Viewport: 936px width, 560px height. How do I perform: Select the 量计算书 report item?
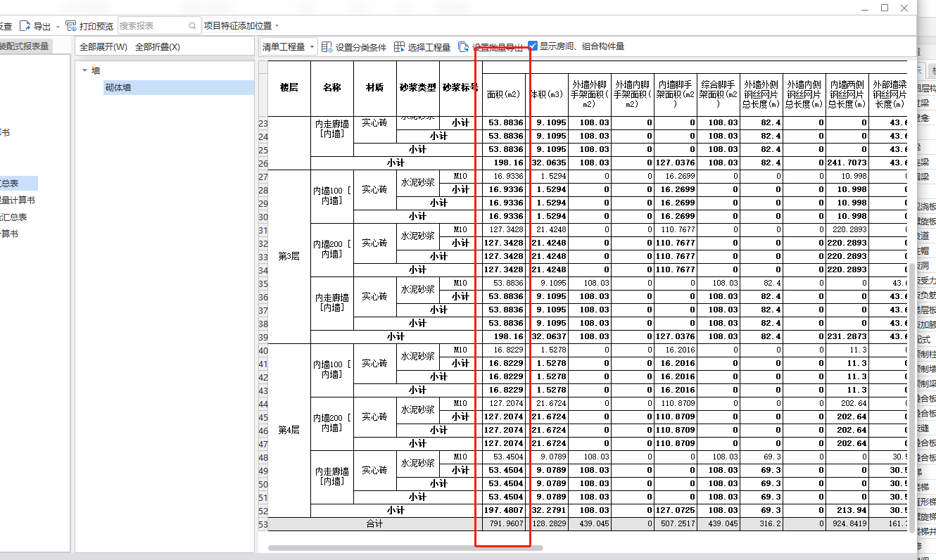point(18,201)
